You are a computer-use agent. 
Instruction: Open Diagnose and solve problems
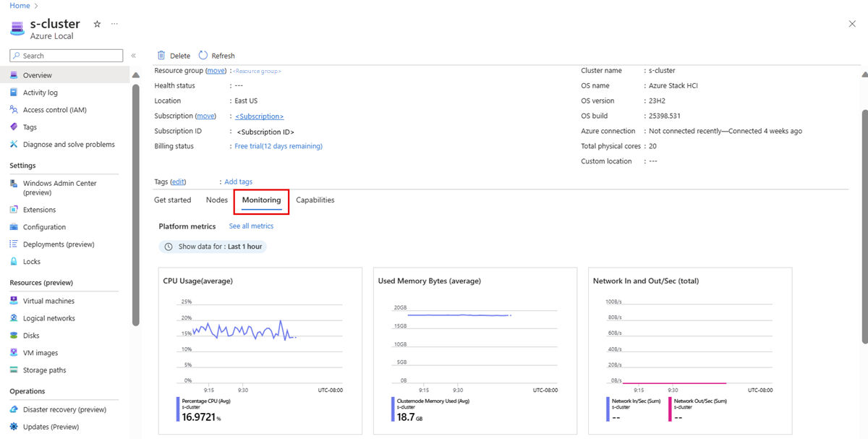click(x=68, y=145)
